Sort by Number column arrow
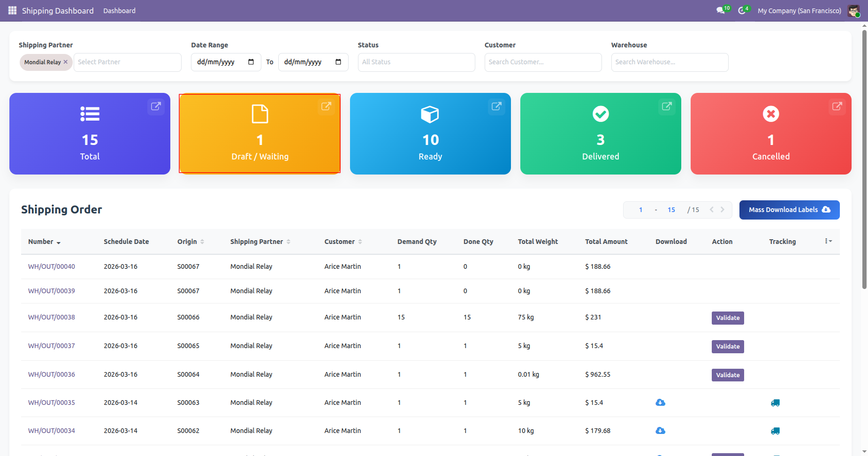 pos(59,243)
